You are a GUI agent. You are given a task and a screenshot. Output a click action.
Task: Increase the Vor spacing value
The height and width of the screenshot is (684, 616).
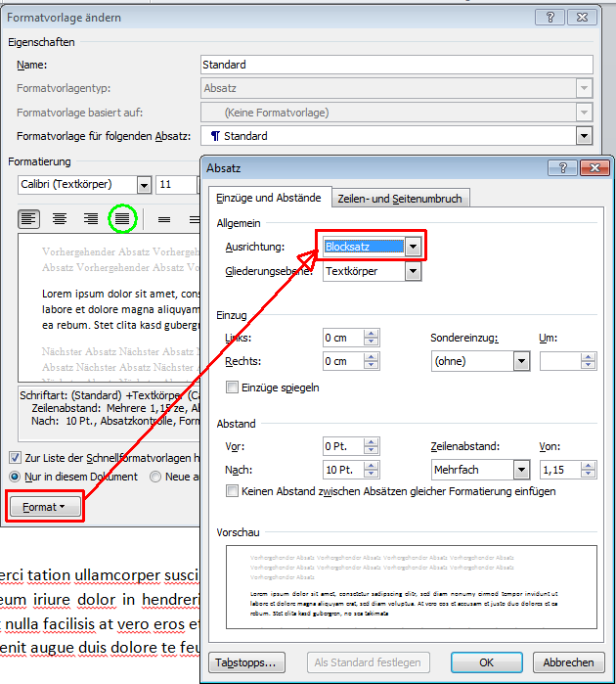[x=371, y=442]
